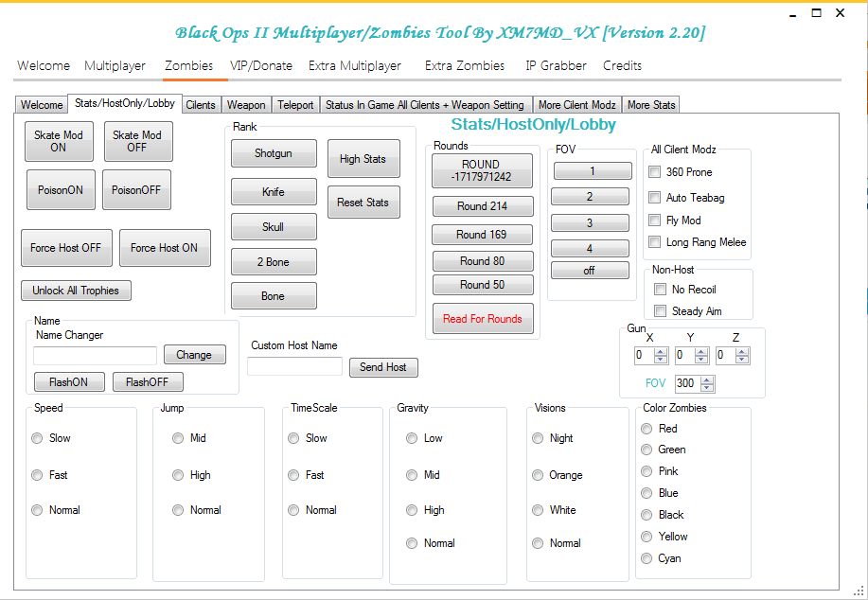Viewport: 868px width, 600px height.
Task: Open the Teleport sub-tab
Action: 295,105
